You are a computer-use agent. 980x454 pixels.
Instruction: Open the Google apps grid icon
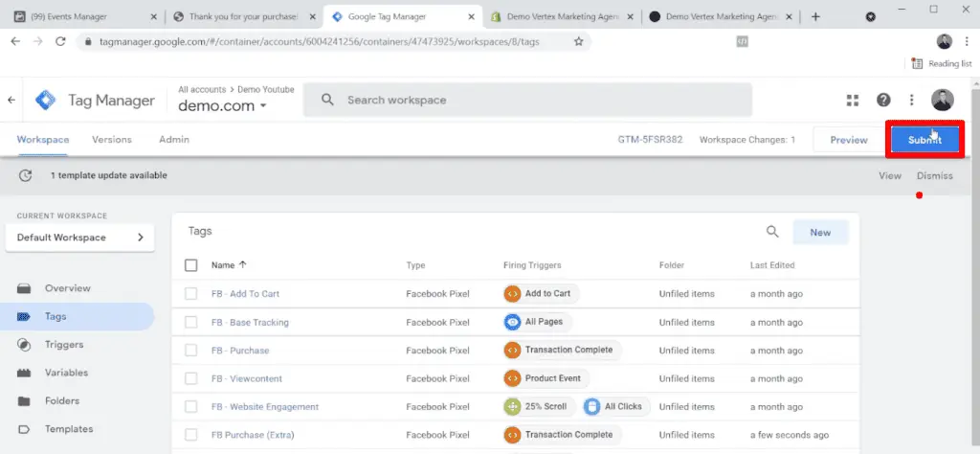click(x=853, y=101)
